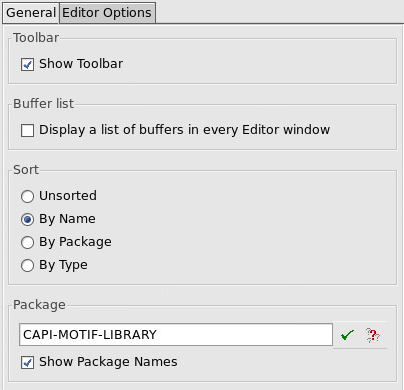
Task: Select the By Name sort radio button
Action: [27, 219]
